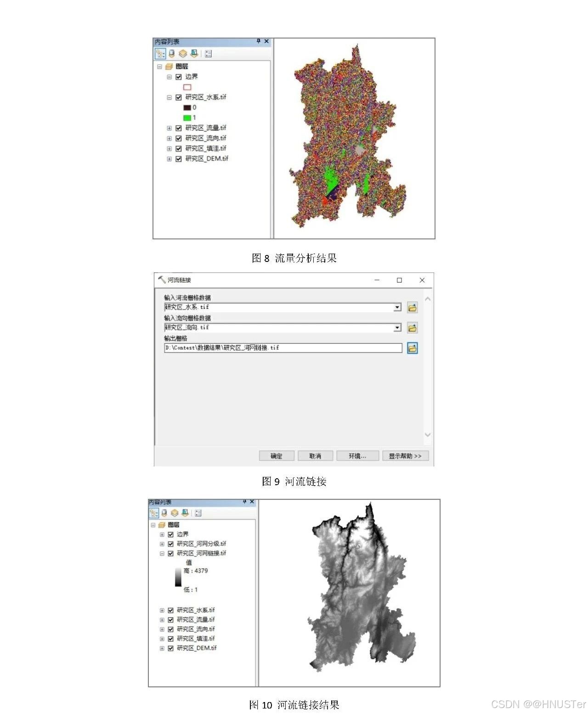Image resolution: width=588 pixels, height=714 pixels.
Task: Click the '低 : 1' legend value
Action: click(x=191, y=589)
